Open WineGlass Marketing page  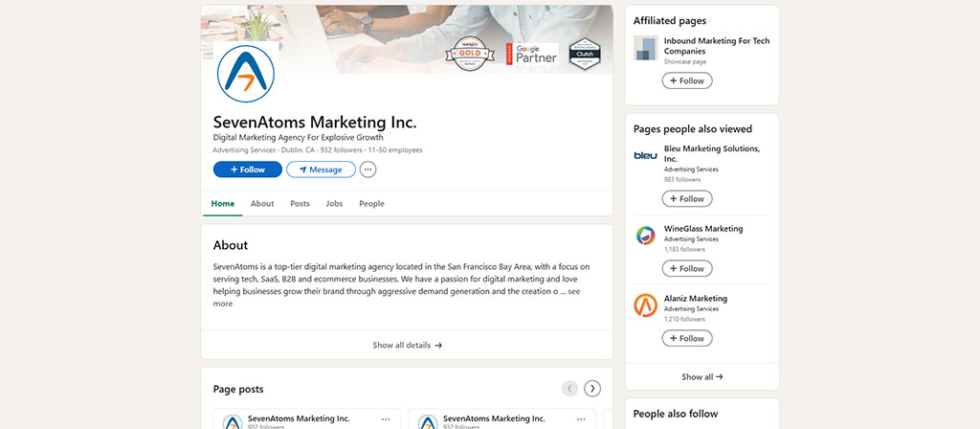[x=703, y=229]
